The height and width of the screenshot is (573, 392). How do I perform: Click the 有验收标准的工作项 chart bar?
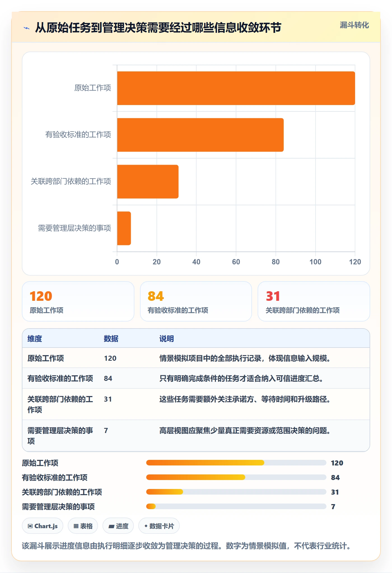[200, 135]
